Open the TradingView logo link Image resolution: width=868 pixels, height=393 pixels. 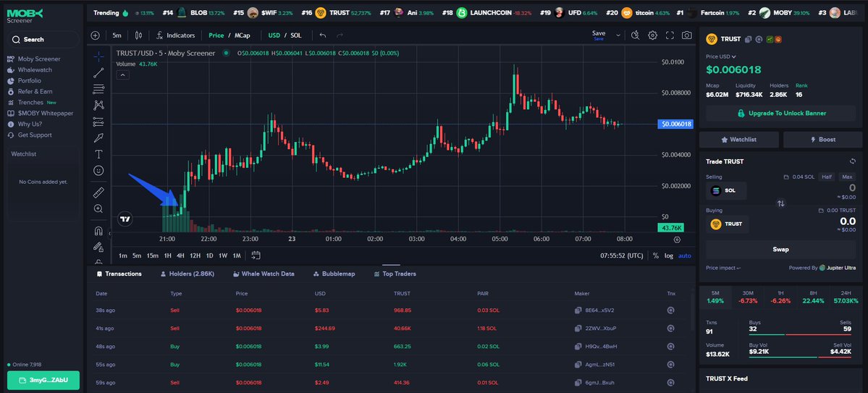(126, 219)
